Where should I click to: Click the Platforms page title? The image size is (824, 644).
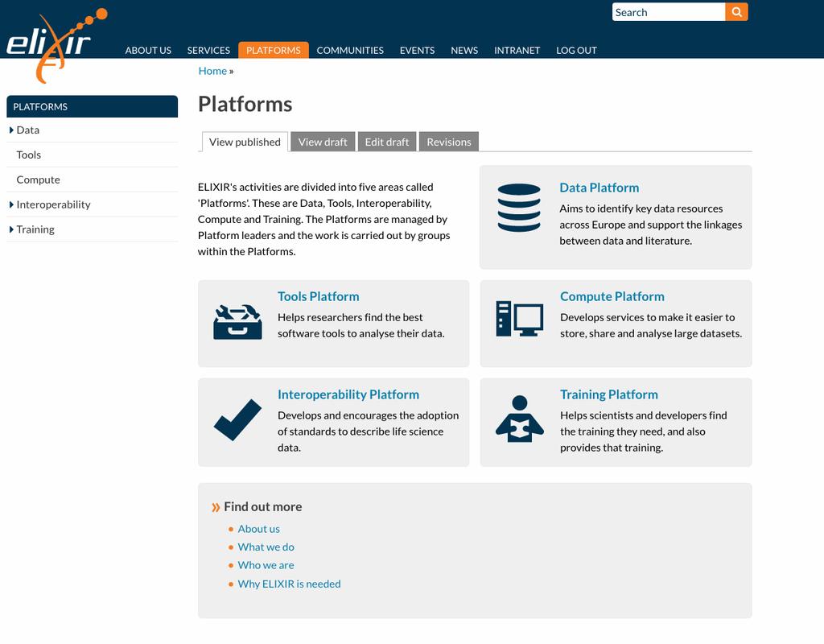coord(245,104)
